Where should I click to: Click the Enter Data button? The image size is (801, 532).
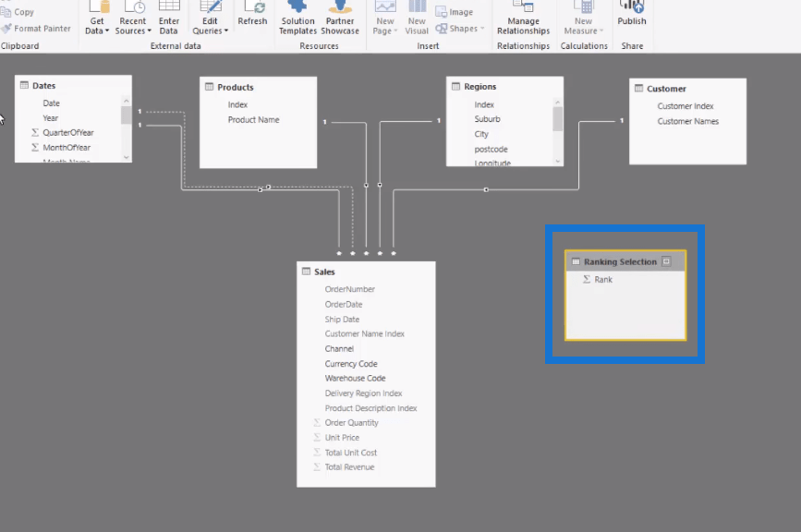168,18
